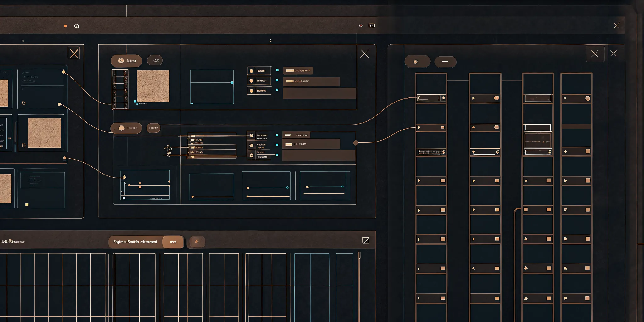Click the diamond icon in the fourth column's third row

click(565, 152)
